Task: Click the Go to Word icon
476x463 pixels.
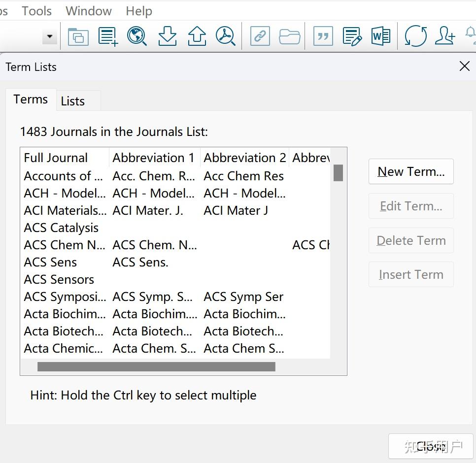Action: (x=381, y=36)
